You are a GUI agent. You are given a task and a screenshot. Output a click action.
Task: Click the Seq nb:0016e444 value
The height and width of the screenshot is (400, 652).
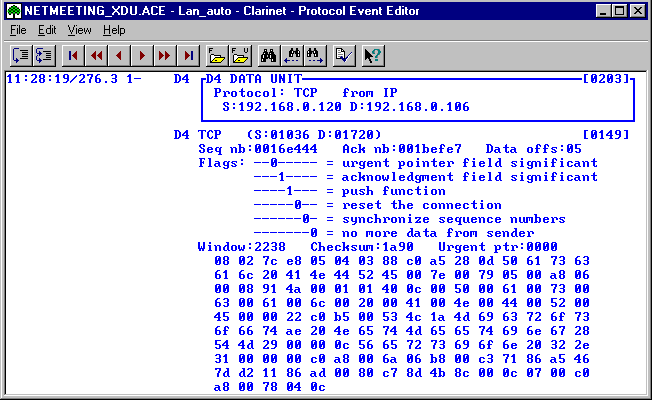point(258,149)
